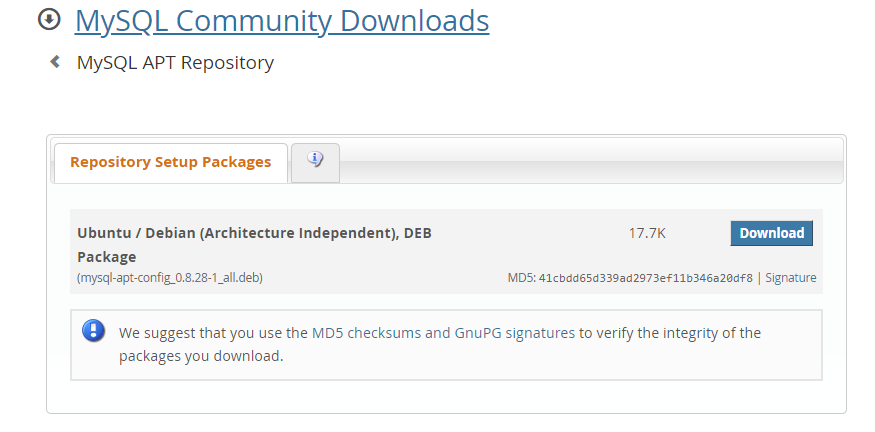
Task: Select the Ubuntu / Debian DEB Package title
Action: (254, 244)
